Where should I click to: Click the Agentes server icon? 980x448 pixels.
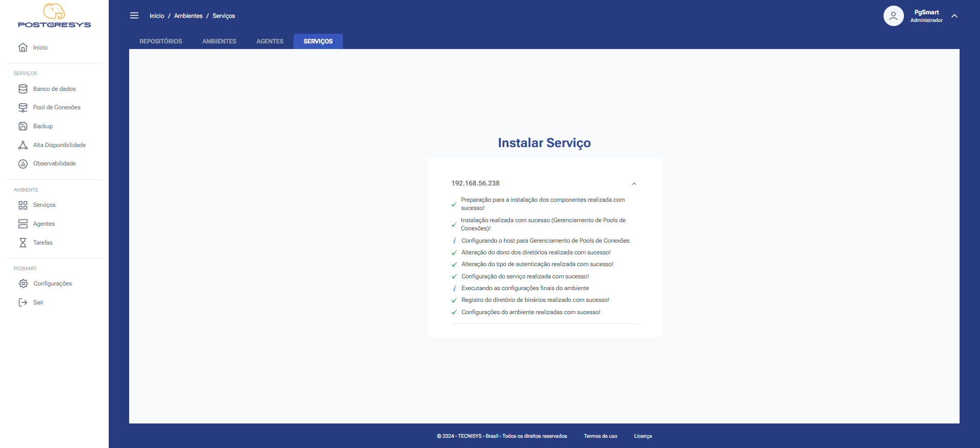(x=23, y=224)
